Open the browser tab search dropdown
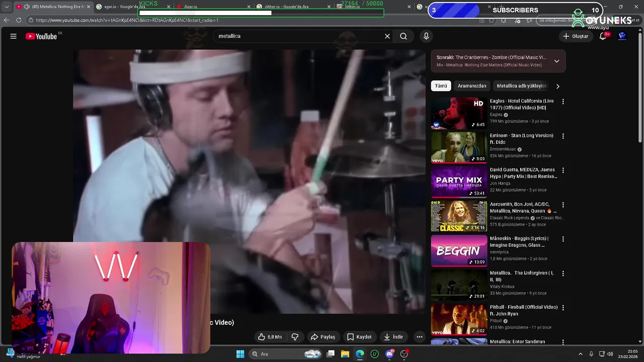Viewport: 644px width, 362px height. tap(7, 7)
